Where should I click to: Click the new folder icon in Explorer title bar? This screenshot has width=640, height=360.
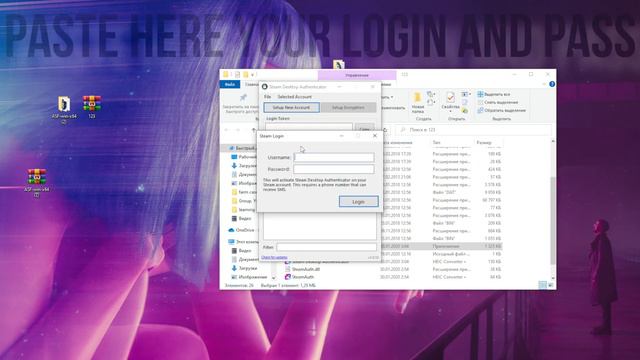click(245, 75)
